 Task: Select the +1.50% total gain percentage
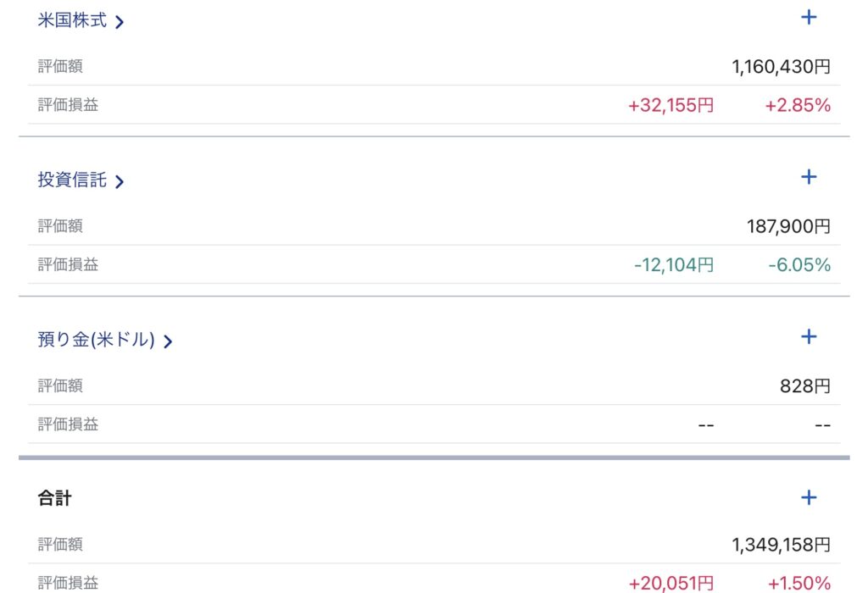coord(798,583)
